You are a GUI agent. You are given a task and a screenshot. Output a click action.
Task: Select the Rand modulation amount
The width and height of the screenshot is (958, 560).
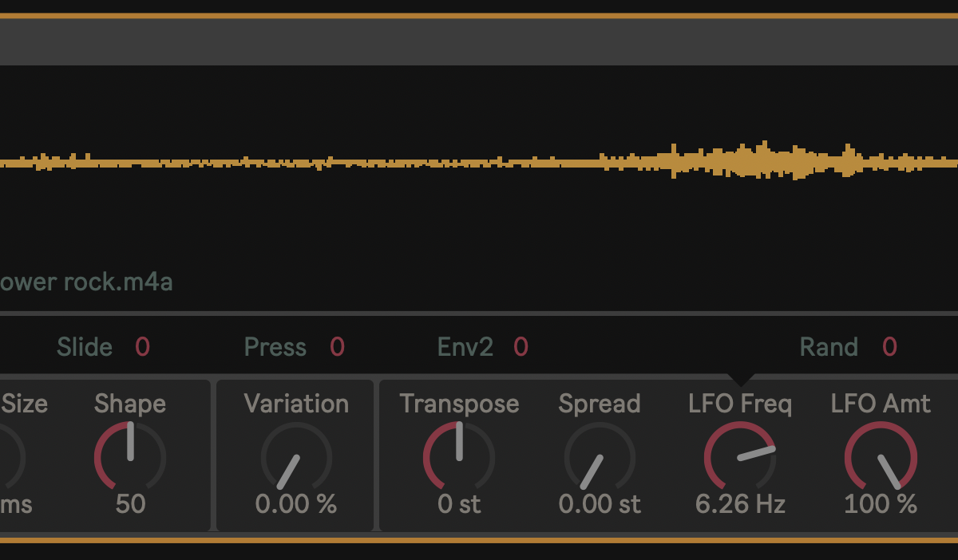(889, 347)
